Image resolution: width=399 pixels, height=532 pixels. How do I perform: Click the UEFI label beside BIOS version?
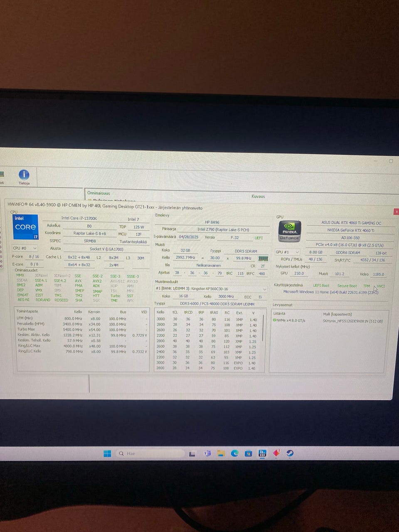pyautogui.click(x=259, y=238)
